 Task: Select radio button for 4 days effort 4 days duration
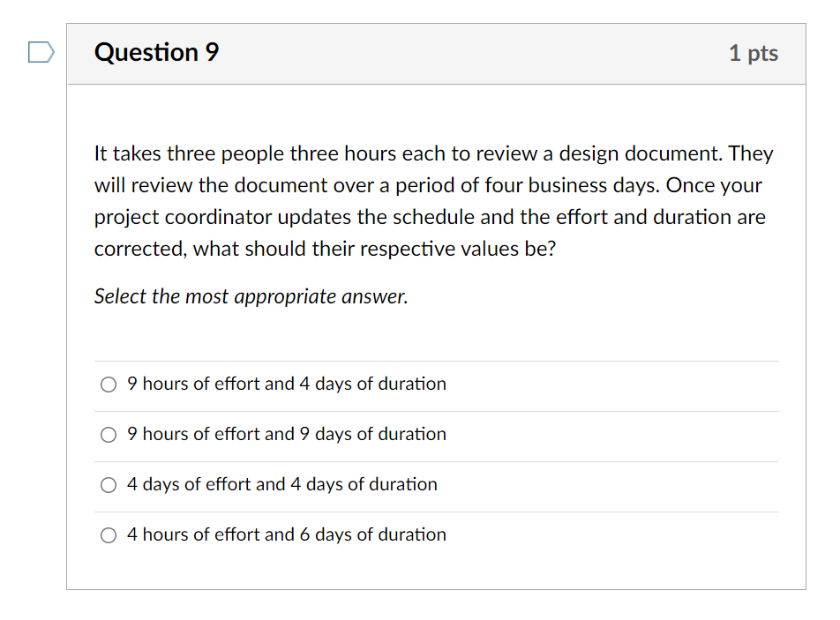coord(109,485)
